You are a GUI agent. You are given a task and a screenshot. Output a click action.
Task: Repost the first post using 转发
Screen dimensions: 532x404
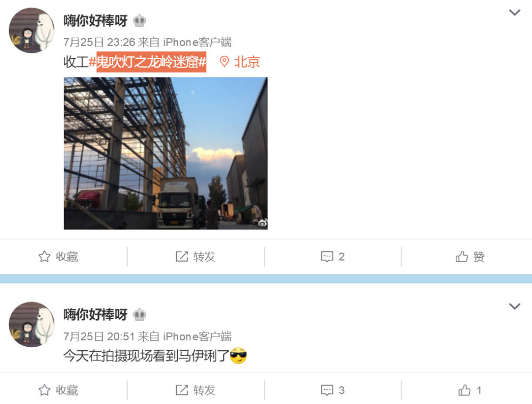[x=195, y=257]
